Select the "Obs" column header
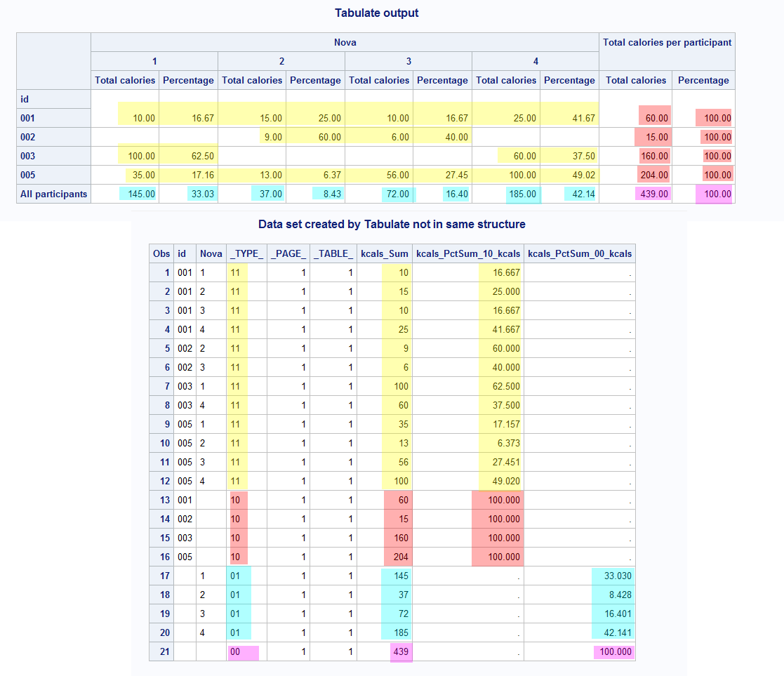This screenshot has height=676, width=784. coord(161,253)
